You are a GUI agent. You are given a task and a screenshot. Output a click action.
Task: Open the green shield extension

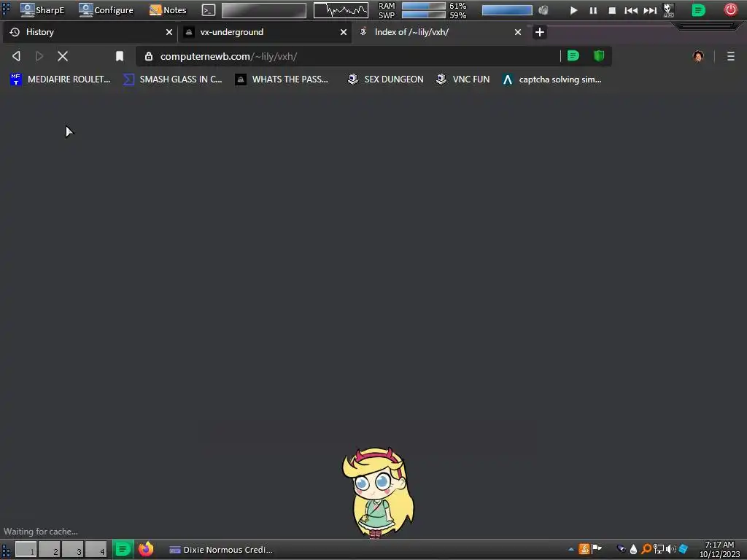[x=599, y=55]
